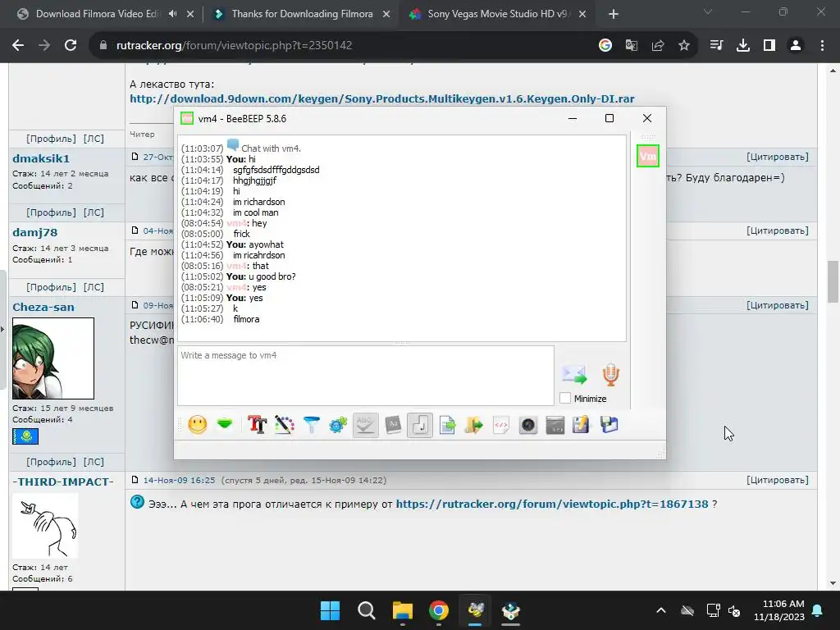Open the font color pencil tool

coord(285,425)
